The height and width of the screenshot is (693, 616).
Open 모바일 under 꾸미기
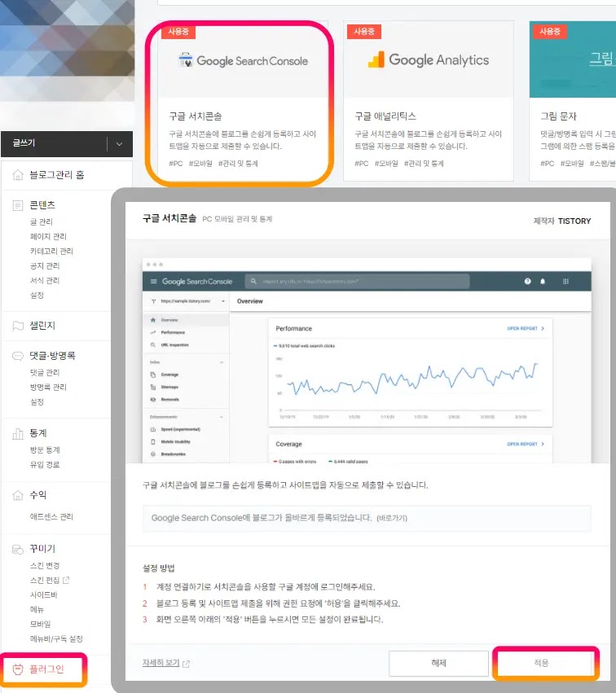(x=40, y=624)
